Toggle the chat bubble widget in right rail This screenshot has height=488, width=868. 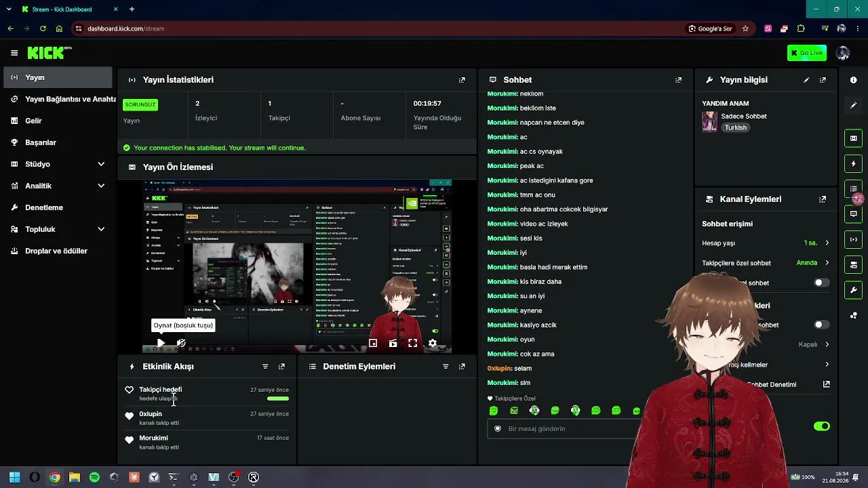coord(854,214)
